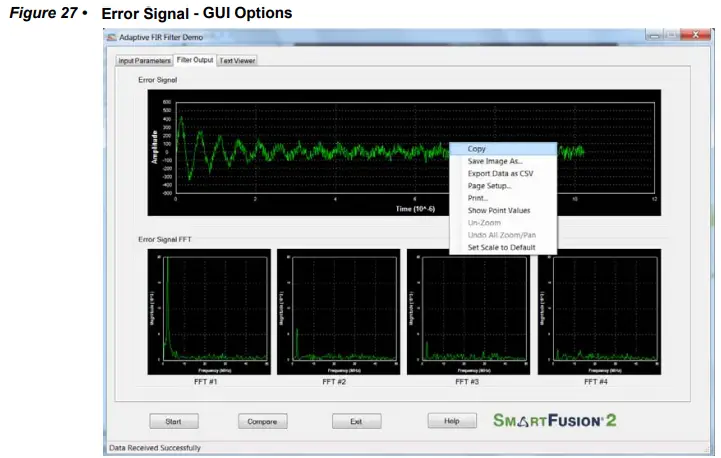
Task: Select the FFT #2 plot
Action: pyautogui.click(x=338, y=312)
